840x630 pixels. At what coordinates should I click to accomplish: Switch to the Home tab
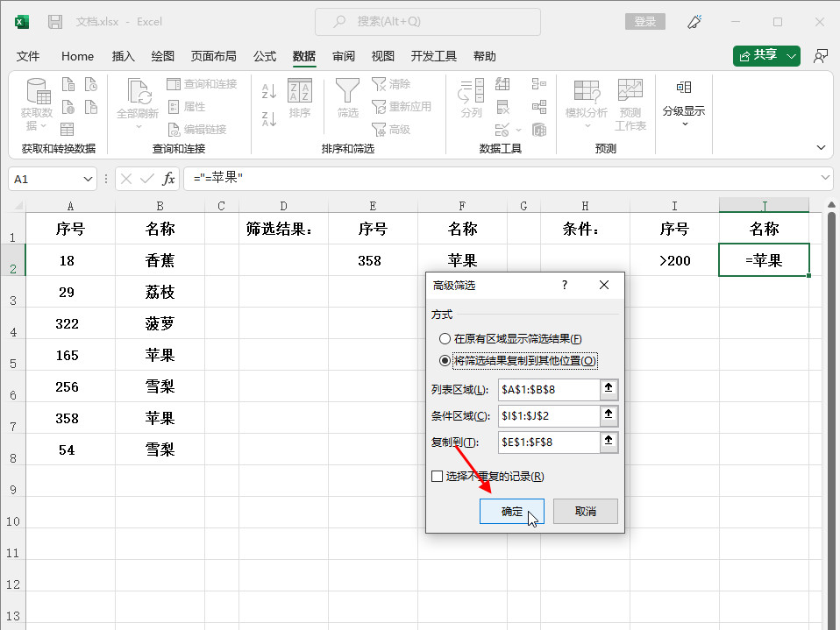click(x=78, y=56)
